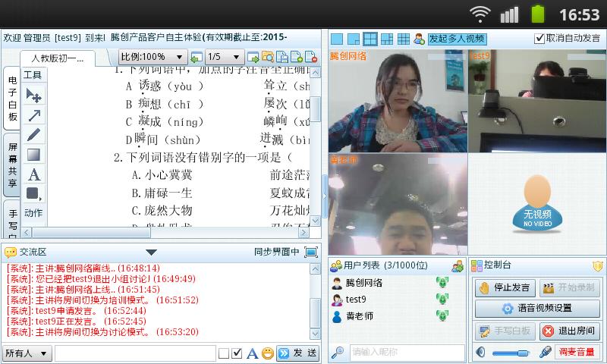Image resolution: width=607 pixels, height=364 pixels.
Task: Switch to four-pane video layout
Action: click(x=370, y=39)
